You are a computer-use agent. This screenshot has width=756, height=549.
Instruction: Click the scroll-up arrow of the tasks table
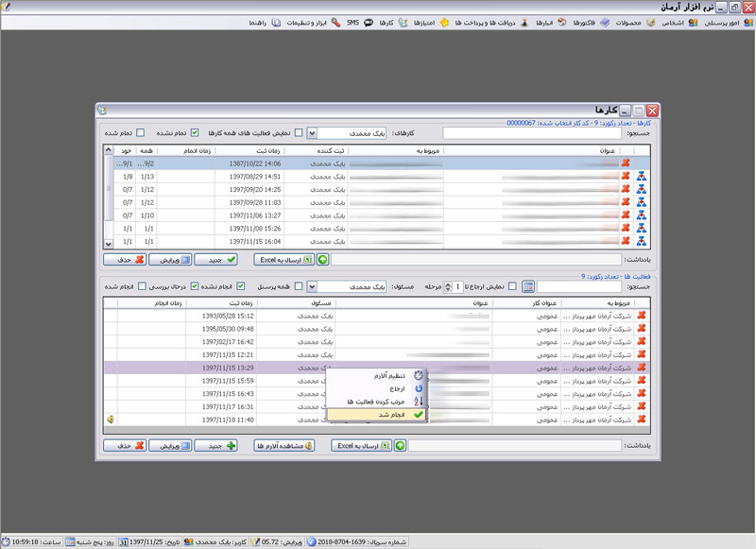(108, 150)
